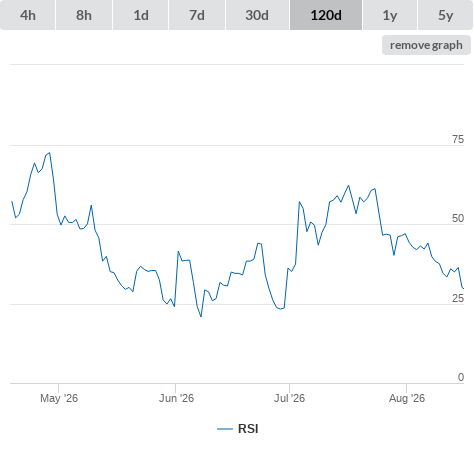
Task: Click the Jun '26 axis tick label
Action: (176, 398)
